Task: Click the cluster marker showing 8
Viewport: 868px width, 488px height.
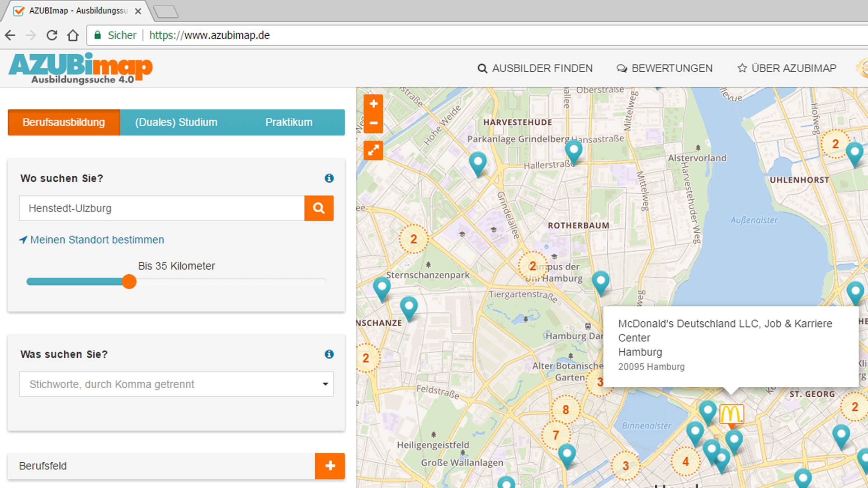Action: [x=566, y=410]
